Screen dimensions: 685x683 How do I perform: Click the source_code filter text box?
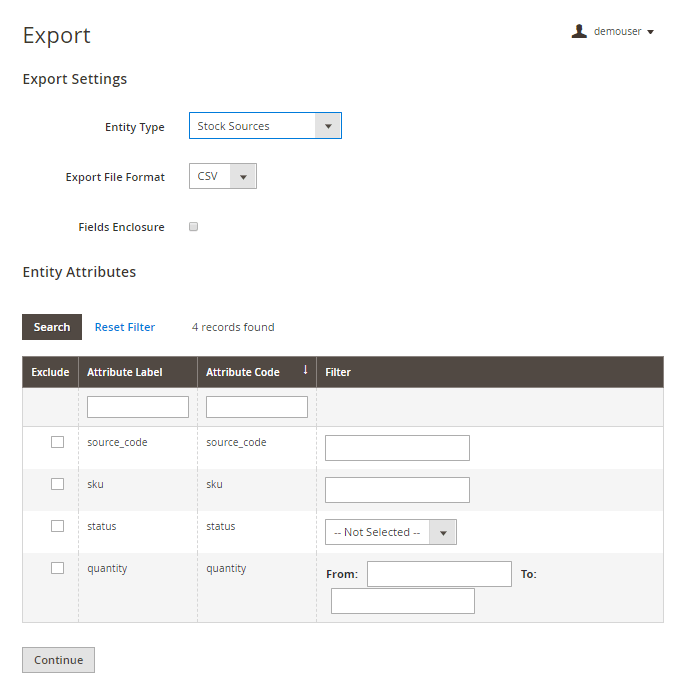click(x=397, y=448)
